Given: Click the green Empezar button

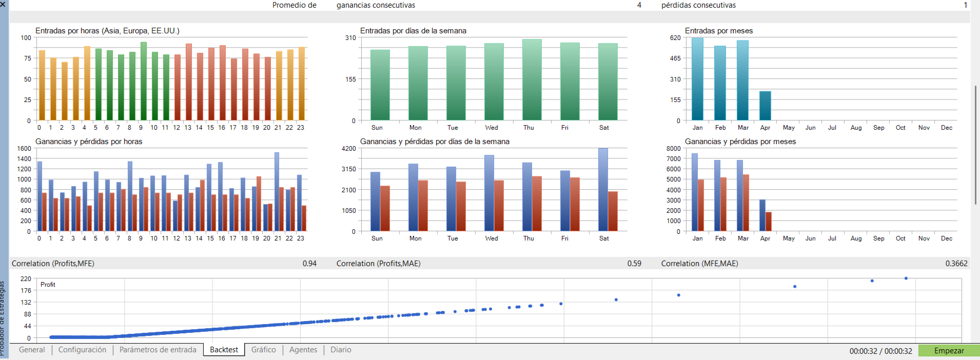Looking at the screenshot, I should [949, 351].
